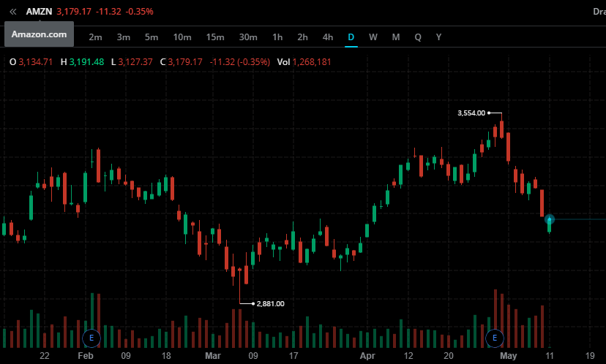Image resolution: width=606 pixels, height=364 pixels.
Task: Select the 3m timeframe tab
Action: (123, 37)
